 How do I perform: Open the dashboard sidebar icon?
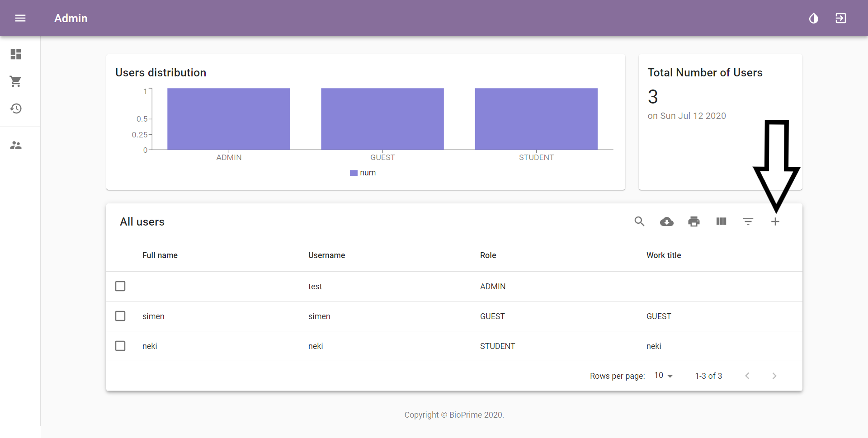tap(16, 54)
